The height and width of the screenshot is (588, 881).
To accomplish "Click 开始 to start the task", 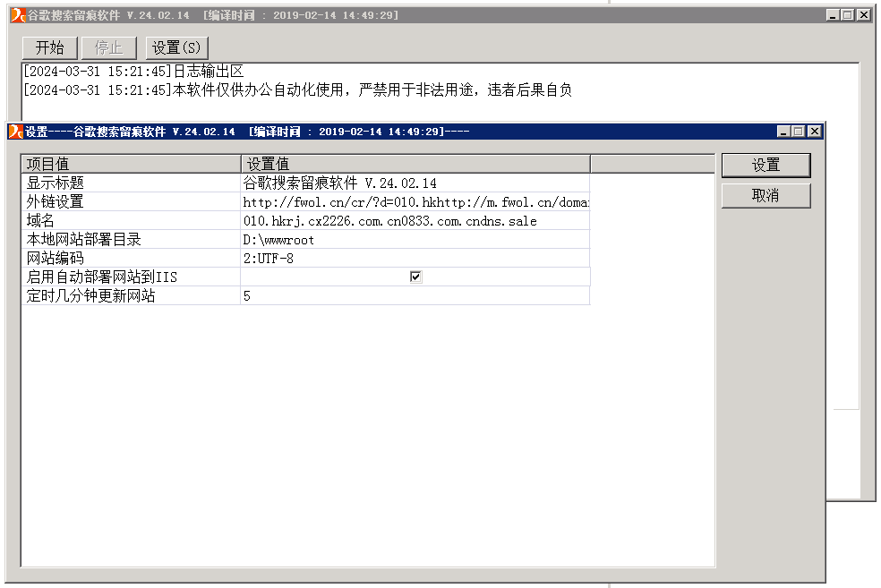I will [49, 47].
